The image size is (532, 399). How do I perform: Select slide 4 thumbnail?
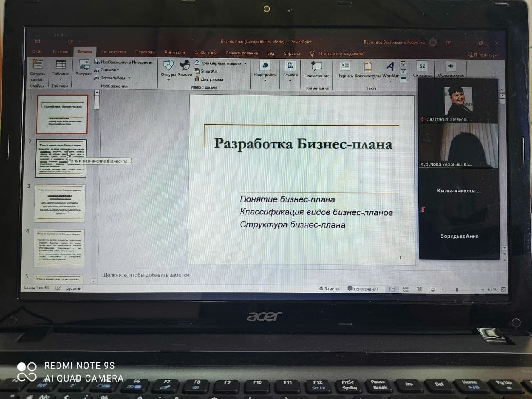click(x=59, y=249)
